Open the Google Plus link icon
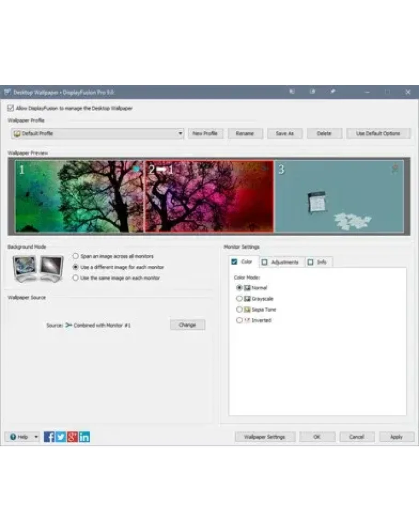Viewport: 419px width, 532px height. point(72,437)
